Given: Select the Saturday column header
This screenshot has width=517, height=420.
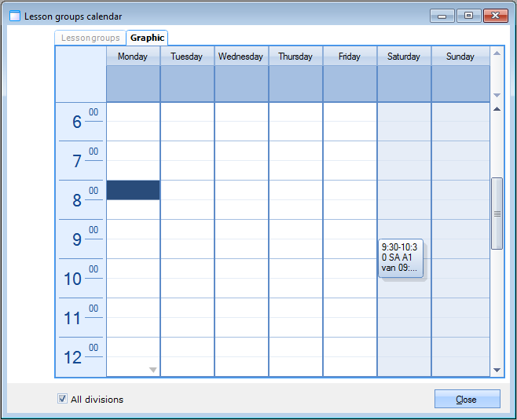Looking at the screenshot, I should point(404,57).
